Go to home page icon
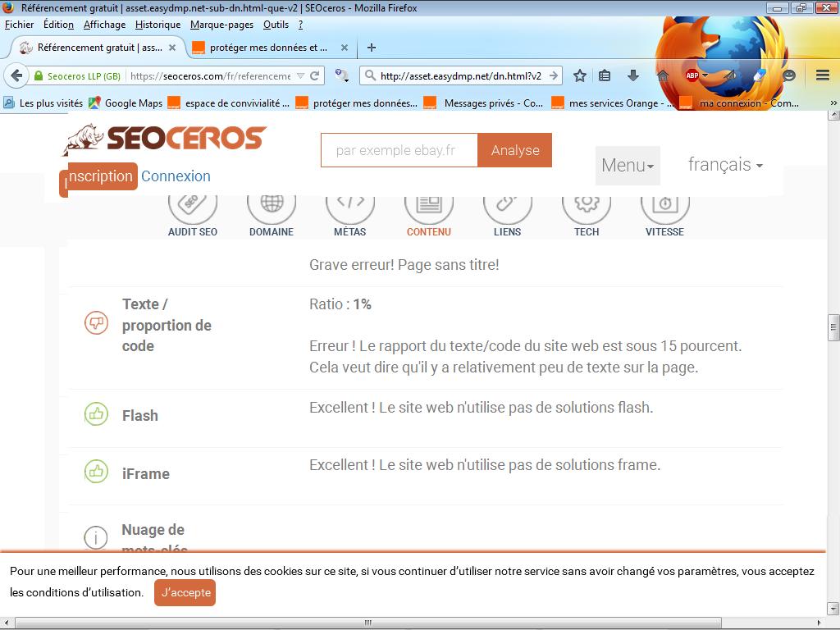This screenshot has width=840, height=630. pos(663,76)
